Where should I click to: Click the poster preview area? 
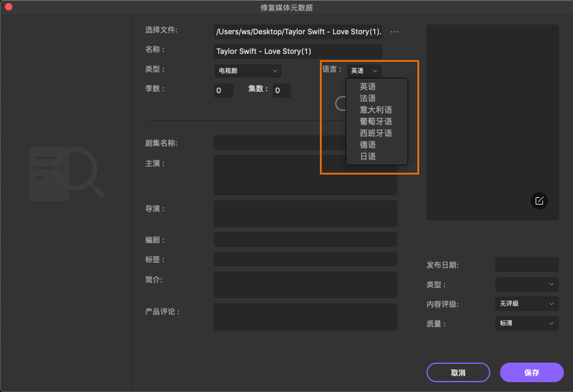(491, 121)
